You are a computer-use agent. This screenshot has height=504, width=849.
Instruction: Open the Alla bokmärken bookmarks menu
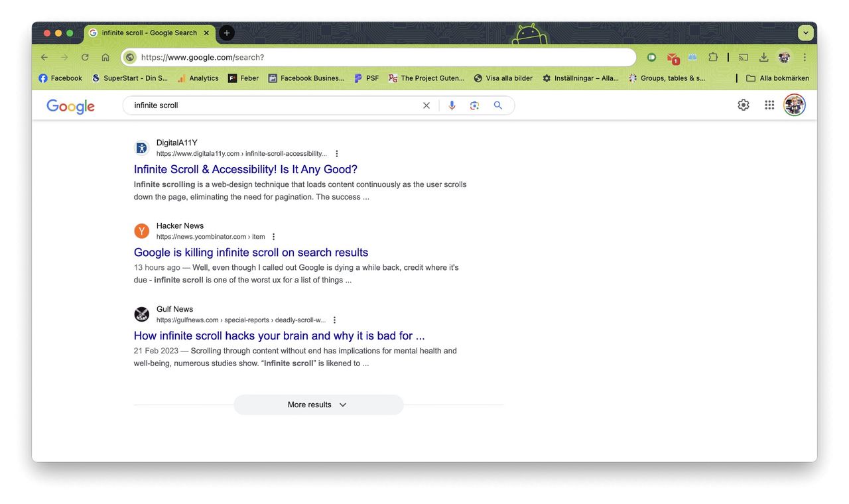(x=778, y=78)
